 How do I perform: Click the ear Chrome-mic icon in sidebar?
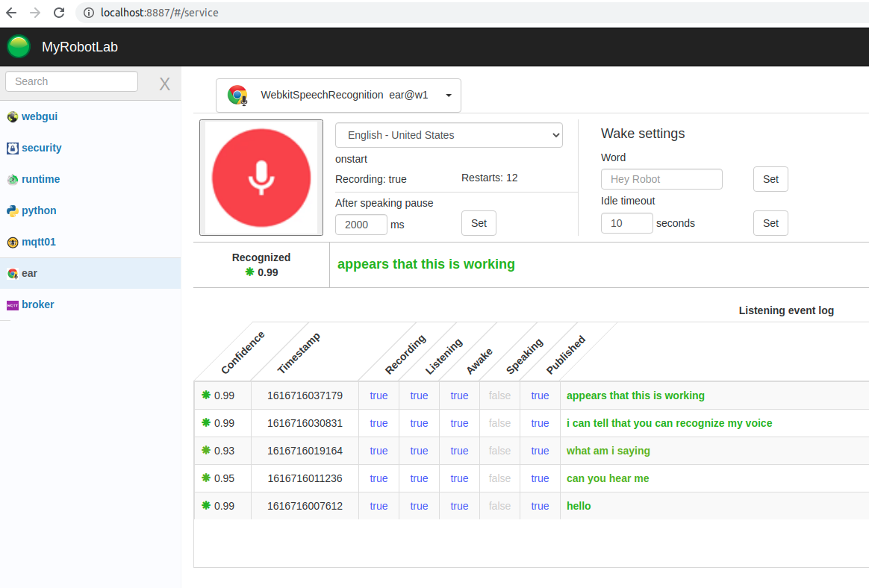tap(12, 274)
